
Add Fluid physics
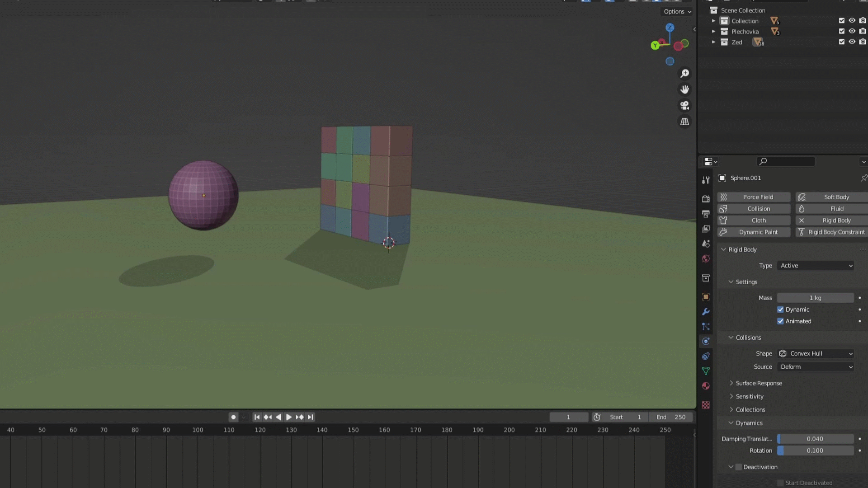click(832, 209)
